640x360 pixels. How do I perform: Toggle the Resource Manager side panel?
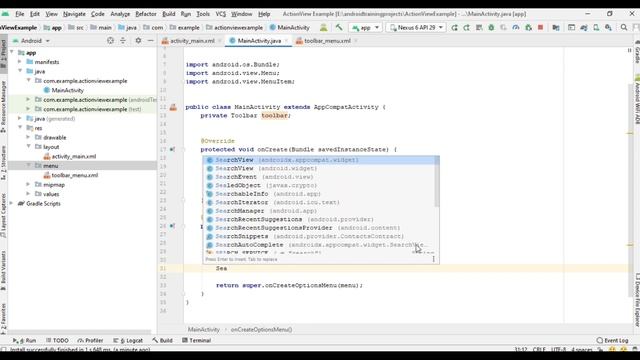[3, 106]
